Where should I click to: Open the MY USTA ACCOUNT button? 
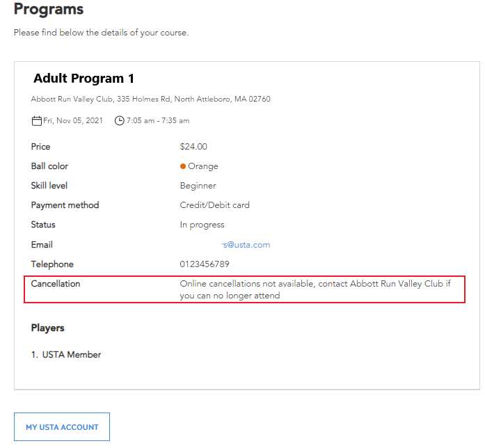(x=62, y=427)
